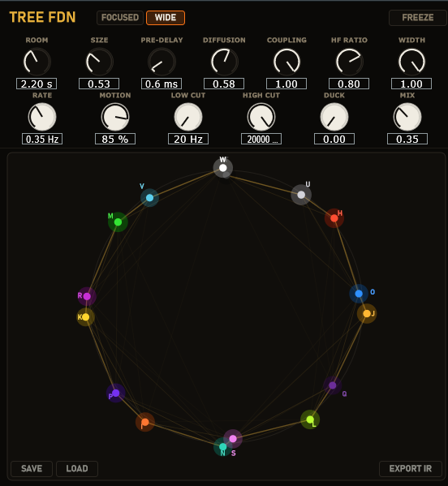Select the white W node
448x486 pixels.
click(223, 168)
